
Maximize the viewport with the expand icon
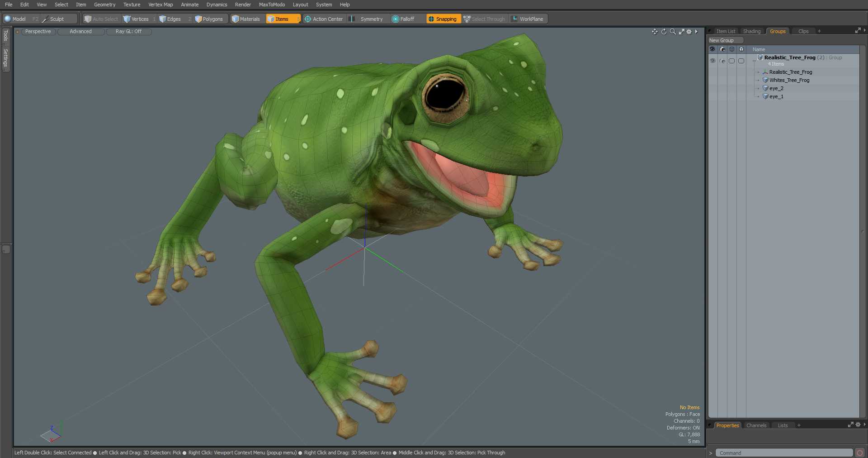point(681,32)
